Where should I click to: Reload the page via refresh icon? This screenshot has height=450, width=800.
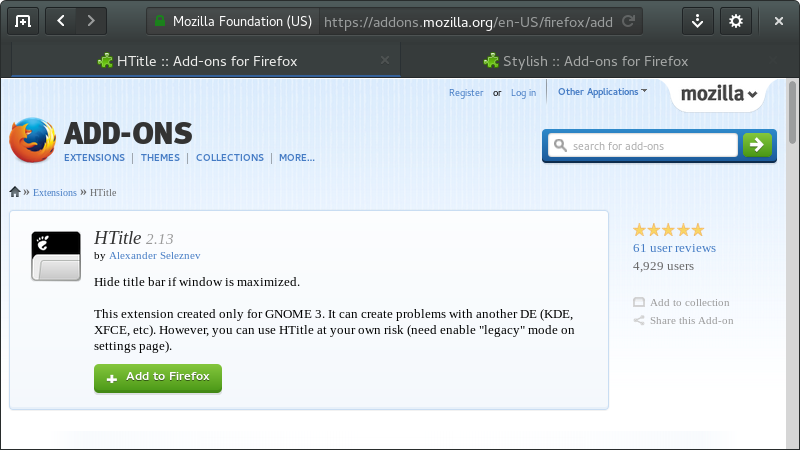(x=628, y=21)
